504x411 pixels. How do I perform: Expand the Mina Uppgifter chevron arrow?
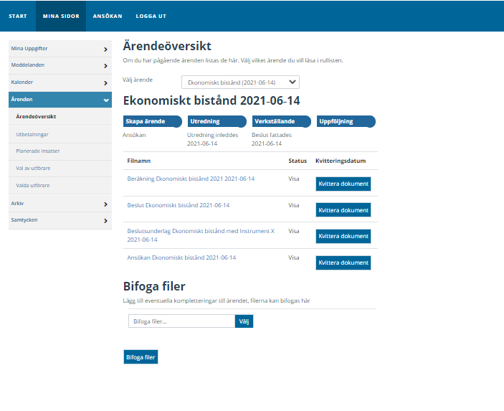[x=105, y=49]
